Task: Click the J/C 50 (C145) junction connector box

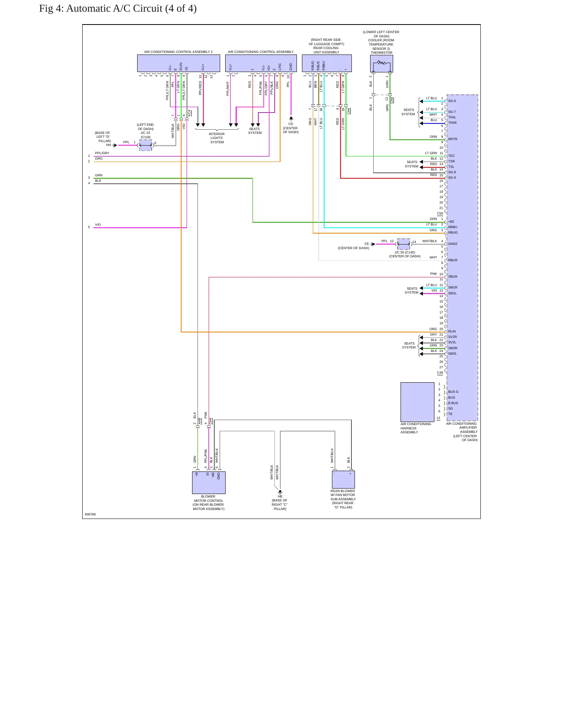Action: click(x=404, y=244)
